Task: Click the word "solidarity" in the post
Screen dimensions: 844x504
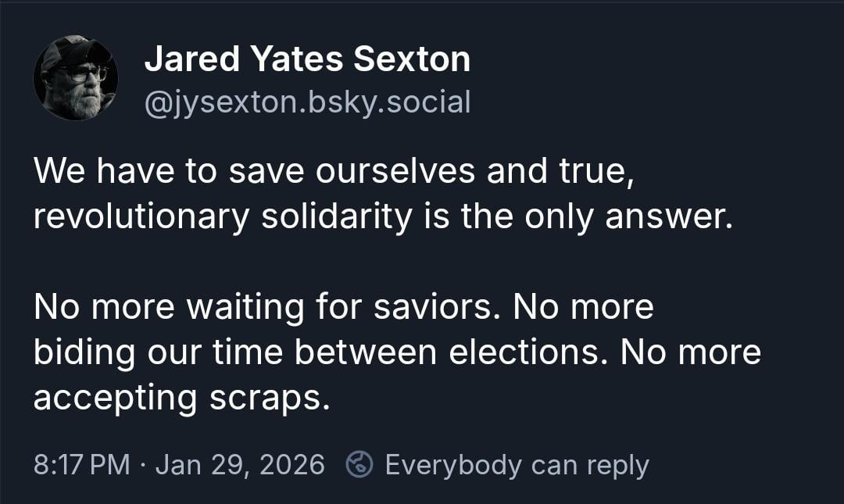Action: [336, 217]
